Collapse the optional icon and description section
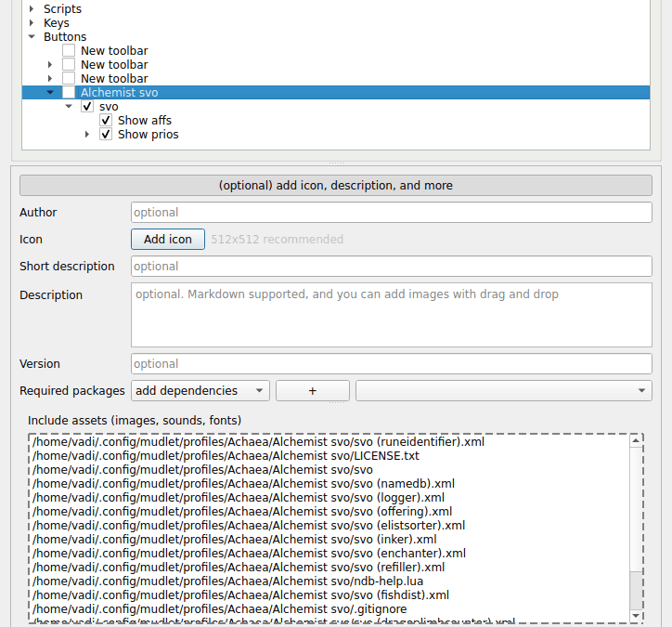672x627 pixels. (336, 185)
